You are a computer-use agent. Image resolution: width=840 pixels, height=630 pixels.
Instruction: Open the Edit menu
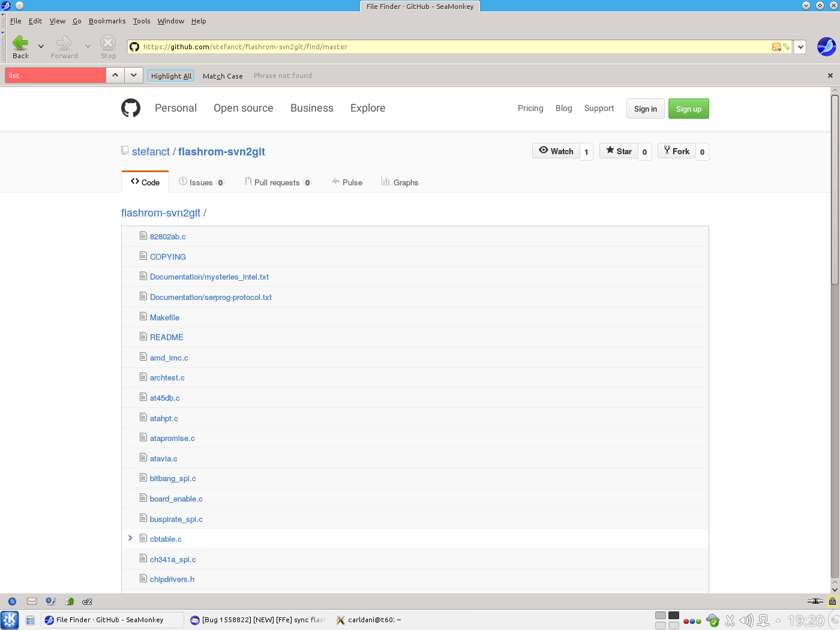tap(35, 21)
